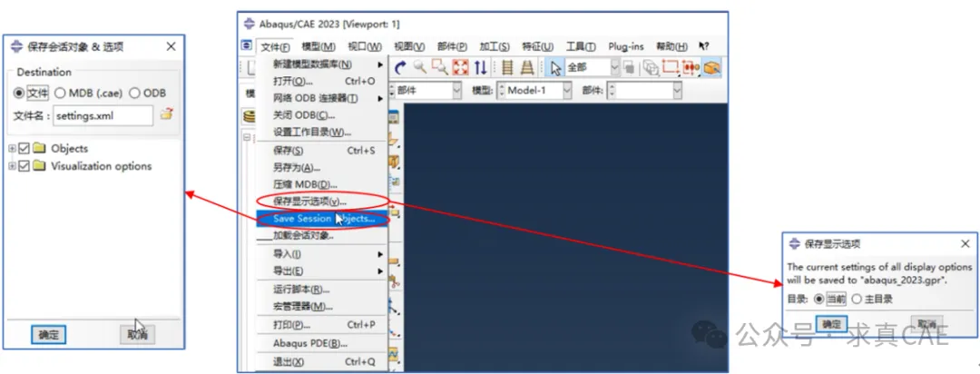The width and height of the screenshot is (980, 374).
Task: Open the Plug-ins menu
Action: click(627, 47)
